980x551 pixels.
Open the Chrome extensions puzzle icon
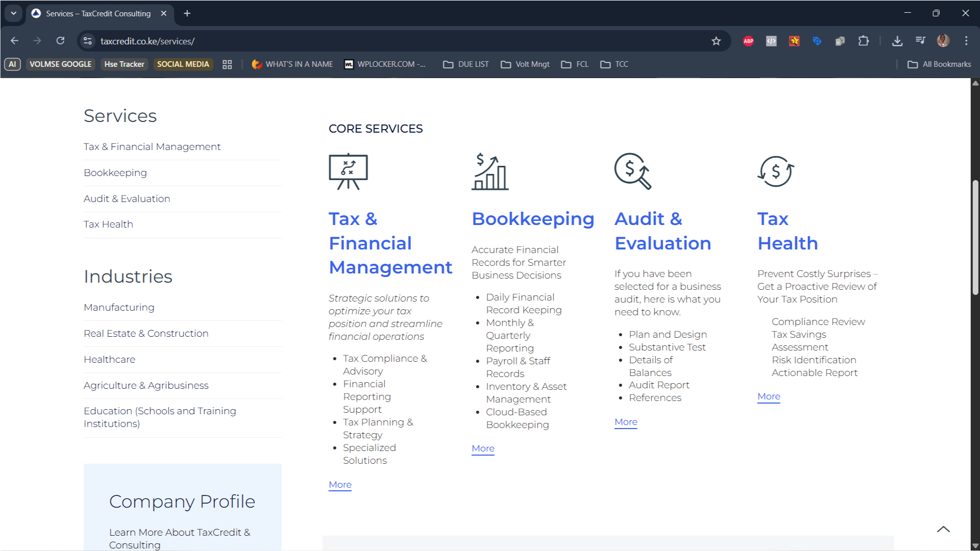864,41
